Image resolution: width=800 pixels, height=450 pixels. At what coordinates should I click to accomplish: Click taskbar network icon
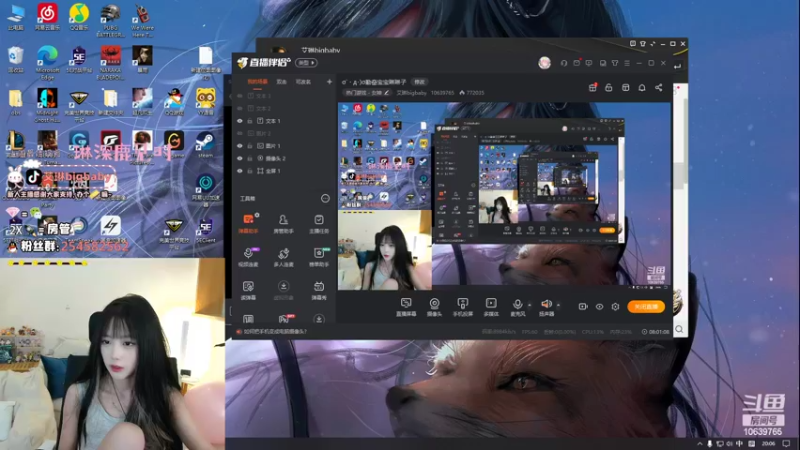(720, 444)
